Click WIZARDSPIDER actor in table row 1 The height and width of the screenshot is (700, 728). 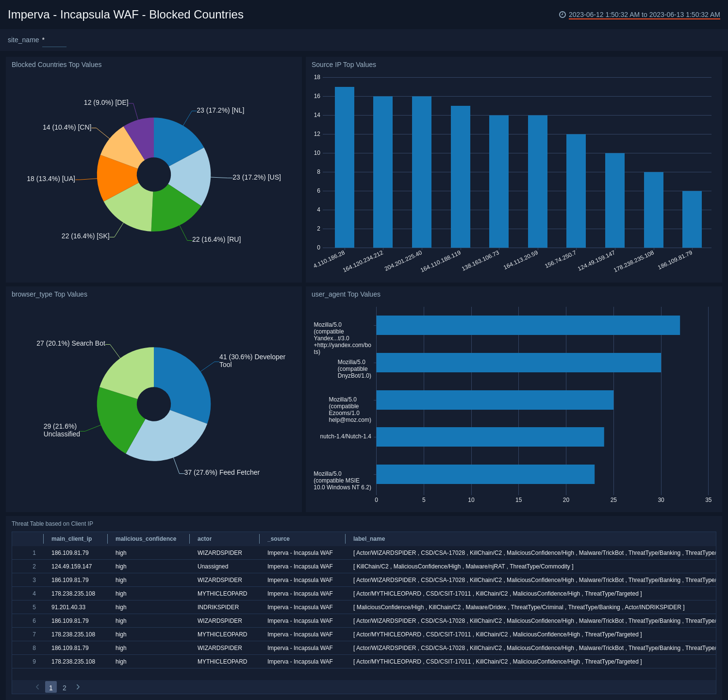[219, 552]
